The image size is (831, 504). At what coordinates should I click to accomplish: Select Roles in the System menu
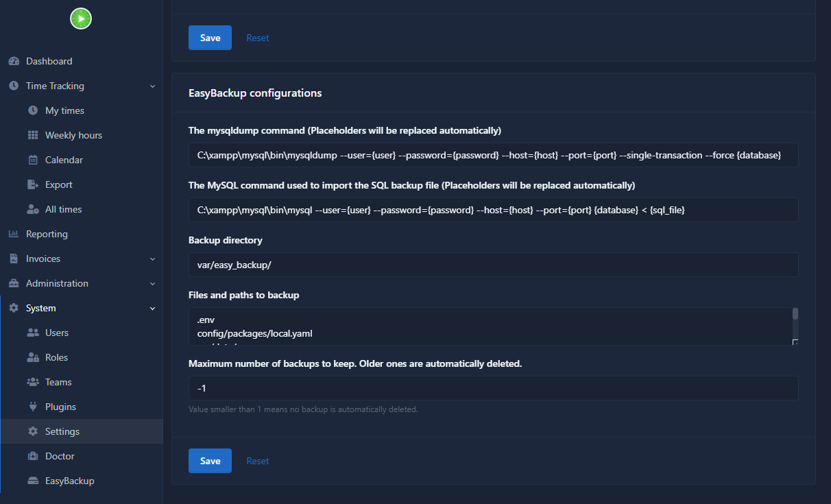pos(56,357)
